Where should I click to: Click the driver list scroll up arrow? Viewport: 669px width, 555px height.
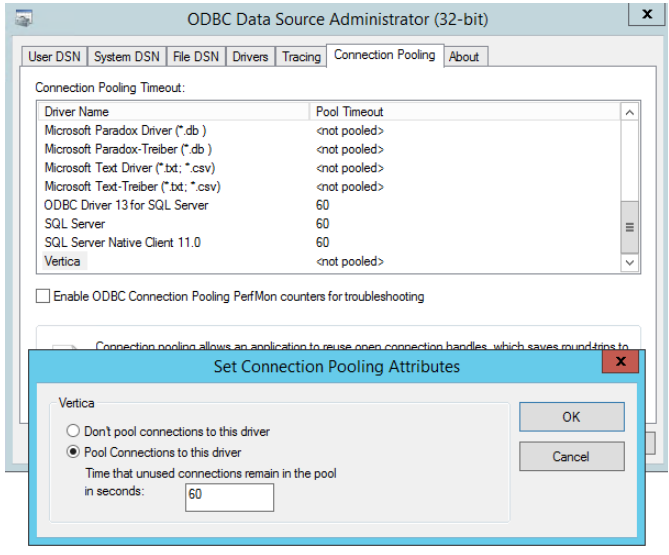[x=629, y=113]
